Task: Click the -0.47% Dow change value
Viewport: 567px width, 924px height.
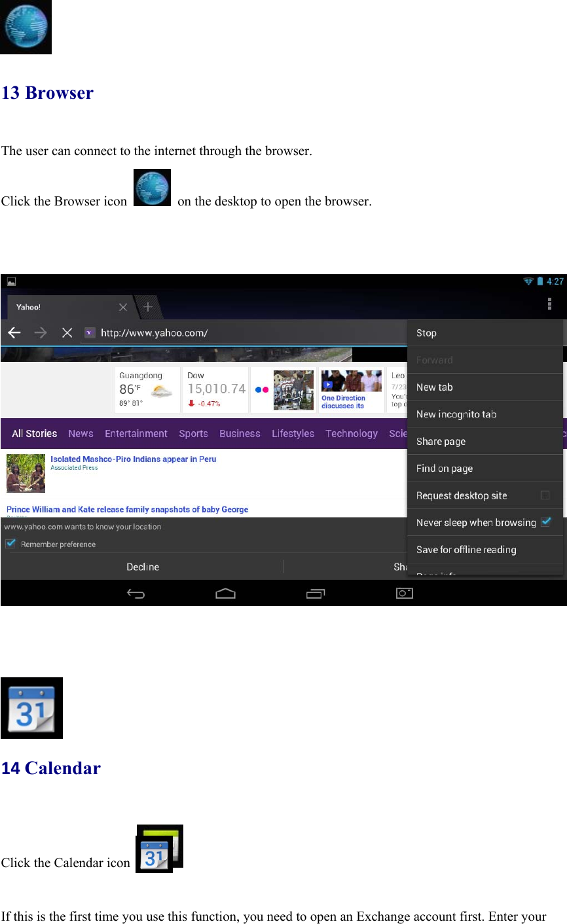Action: pos(209,404)
